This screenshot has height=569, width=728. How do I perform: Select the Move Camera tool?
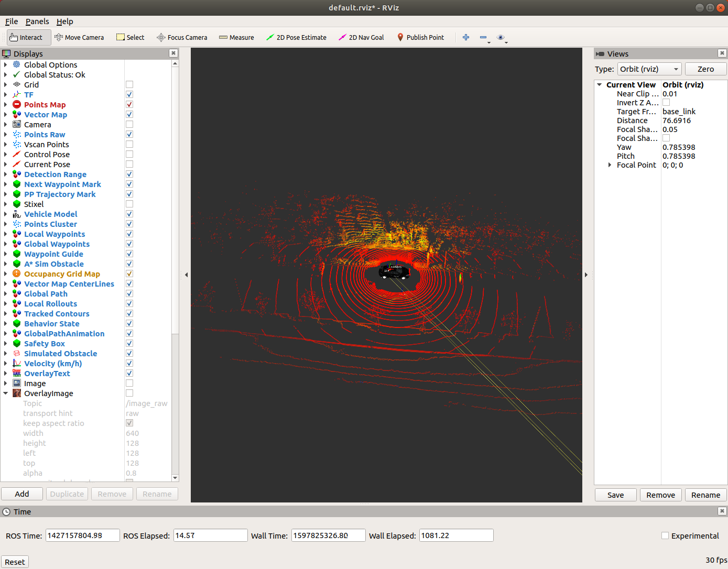pos(79,37)
